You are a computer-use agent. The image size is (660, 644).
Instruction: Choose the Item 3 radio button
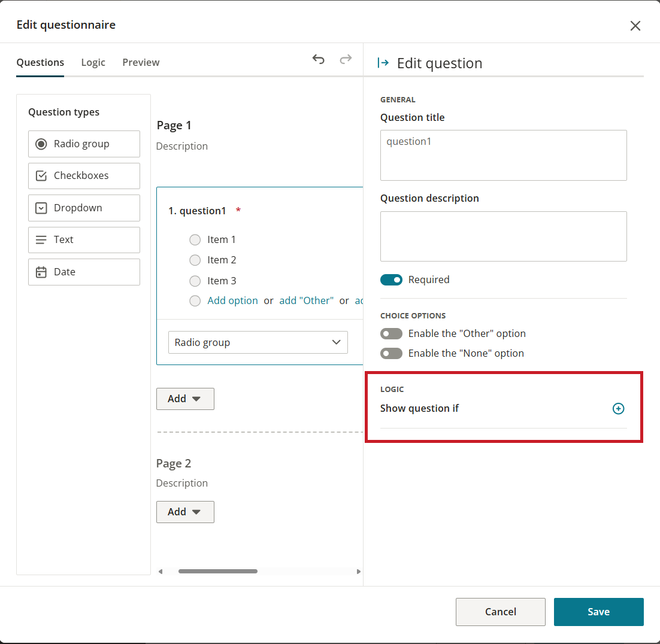[195, 281]
